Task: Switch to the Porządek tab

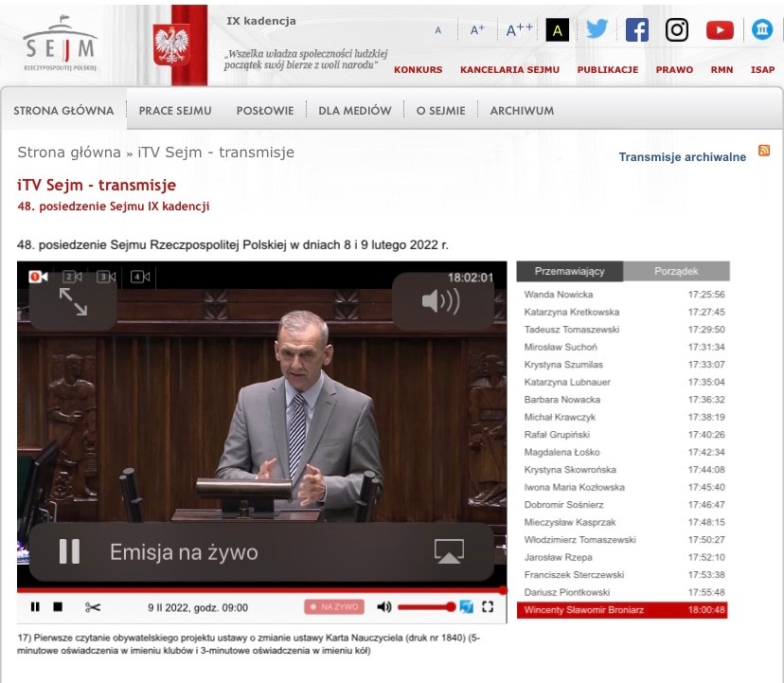Action: (x=676, y=271)
